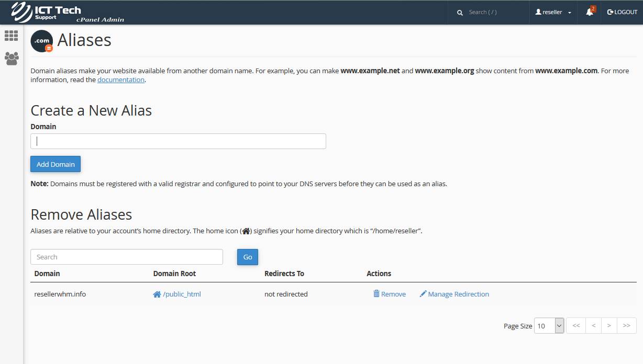Go to the next page of results
The height and width of the screenshot is (364, 643).
(609, 326)
